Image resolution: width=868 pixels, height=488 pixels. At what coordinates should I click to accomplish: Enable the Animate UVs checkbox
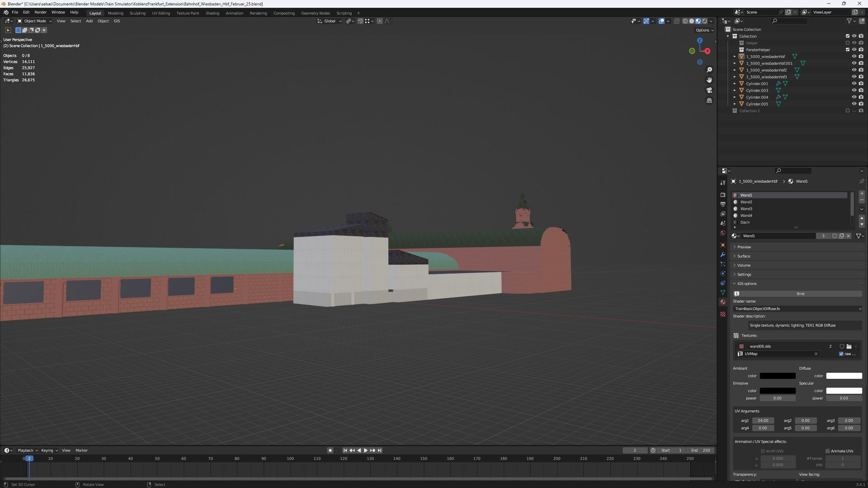828,451
